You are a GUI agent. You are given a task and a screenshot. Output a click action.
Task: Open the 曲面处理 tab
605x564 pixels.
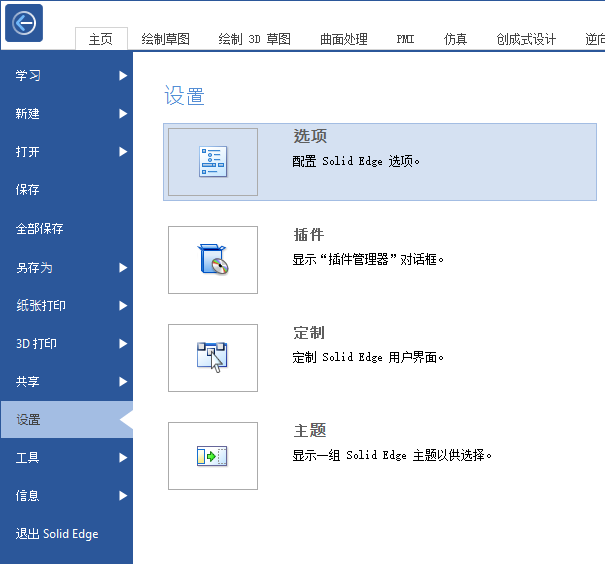(x=343, y=40)
